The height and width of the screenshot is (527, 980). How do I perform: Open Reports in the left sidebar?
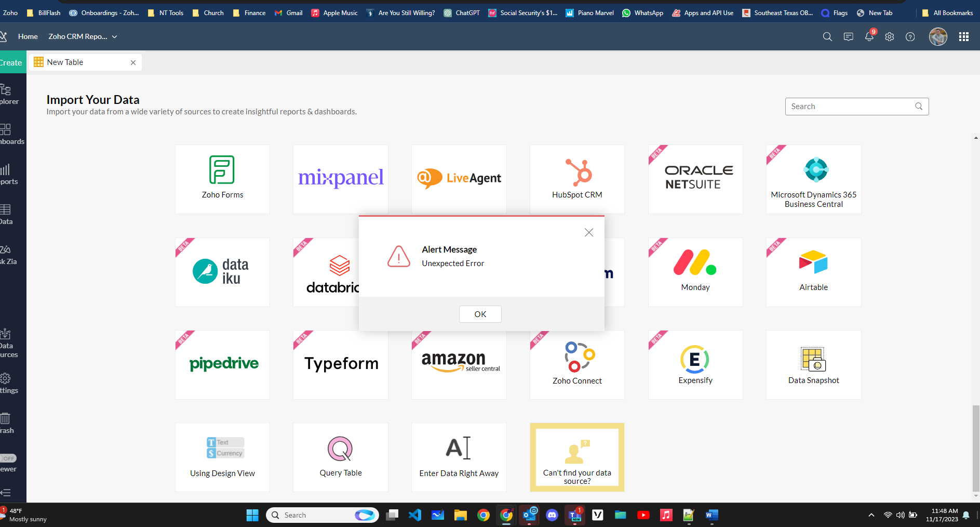click(x=8, y=174)
